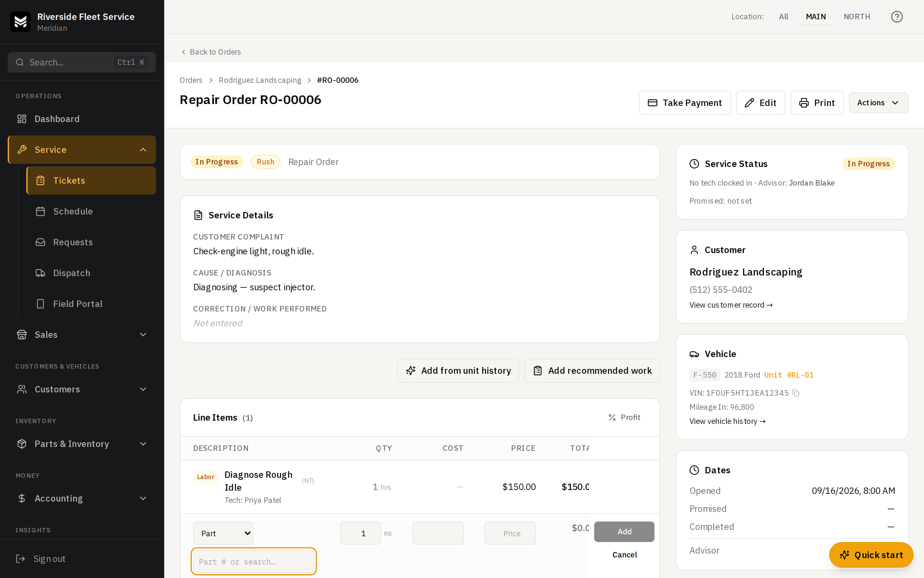Set location filter to MAIN

[816, 17]
